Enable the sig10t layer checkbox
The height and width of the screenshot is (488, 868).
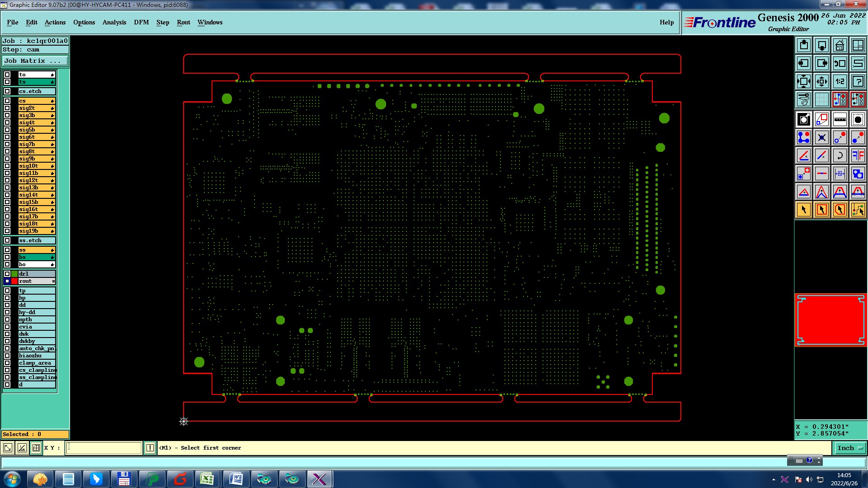(7, 166)
